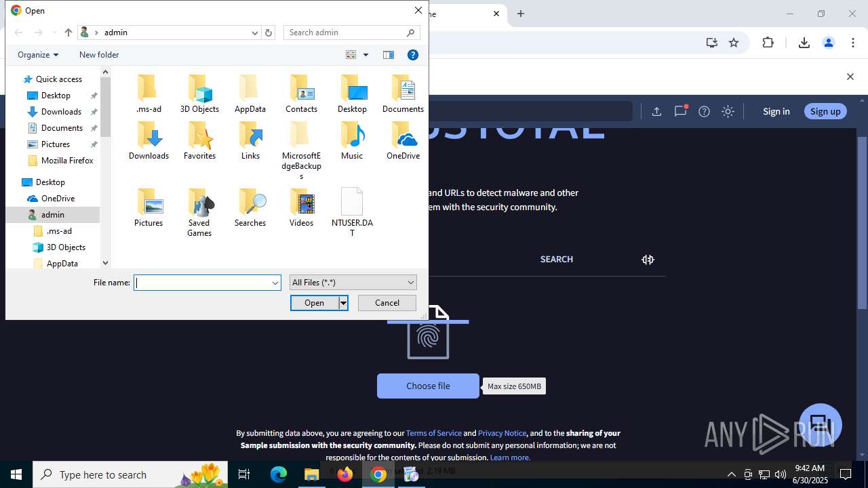Image resolution: width=868 pixels, height=488 pixels.
Task: Select the NTUSER.DAT file
Action: tap(352, 213)
